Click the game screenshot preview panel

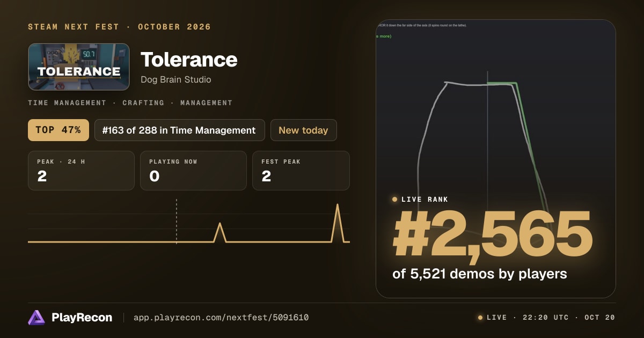tap(496, 159)
